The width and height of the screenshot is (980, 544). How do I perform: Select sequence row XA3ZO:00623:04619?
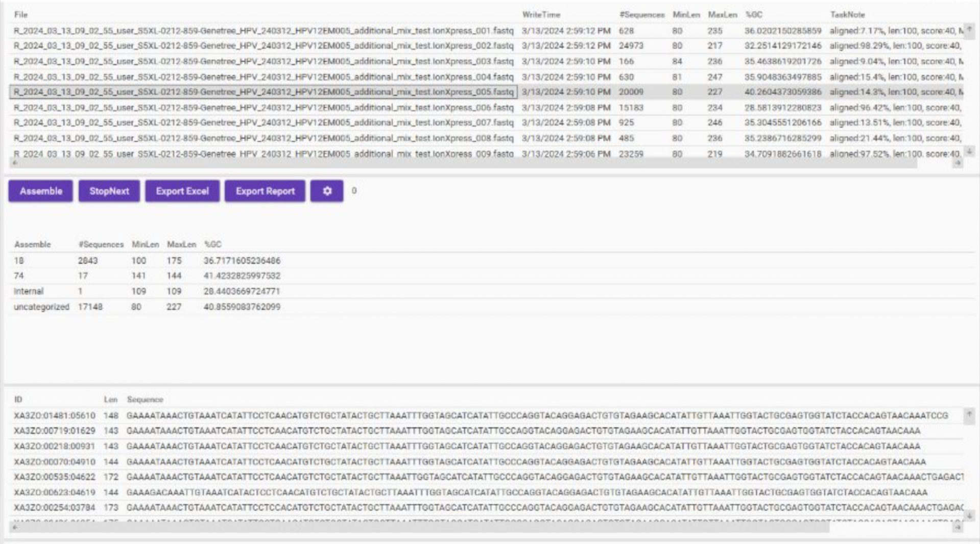click(486, 492)
